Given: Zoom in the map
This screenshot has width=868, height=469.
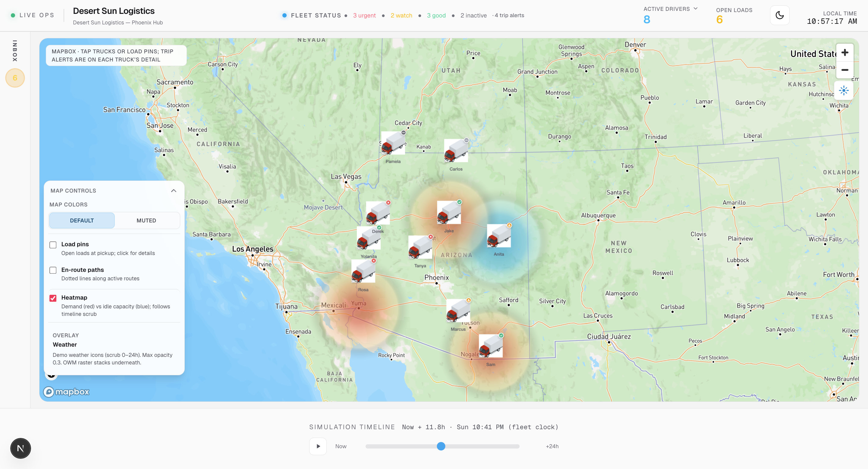Looking at the screenshot, I should tap(844, 52).
